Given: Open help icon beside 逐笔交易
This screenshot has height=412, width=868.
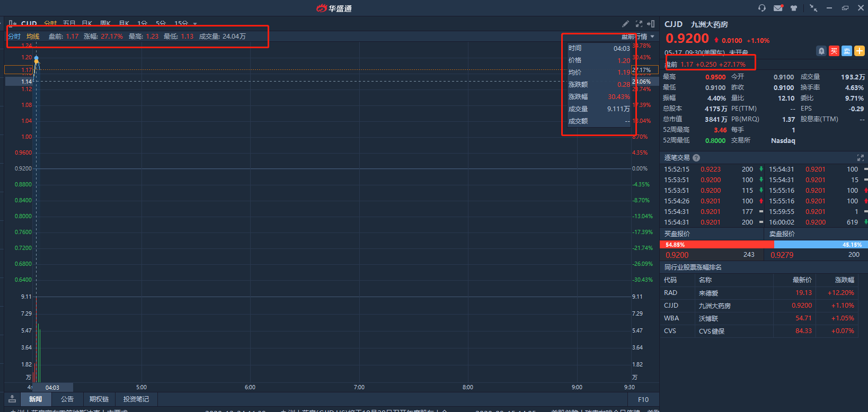Looking at the screenshot, I should (x=696, y=158).
